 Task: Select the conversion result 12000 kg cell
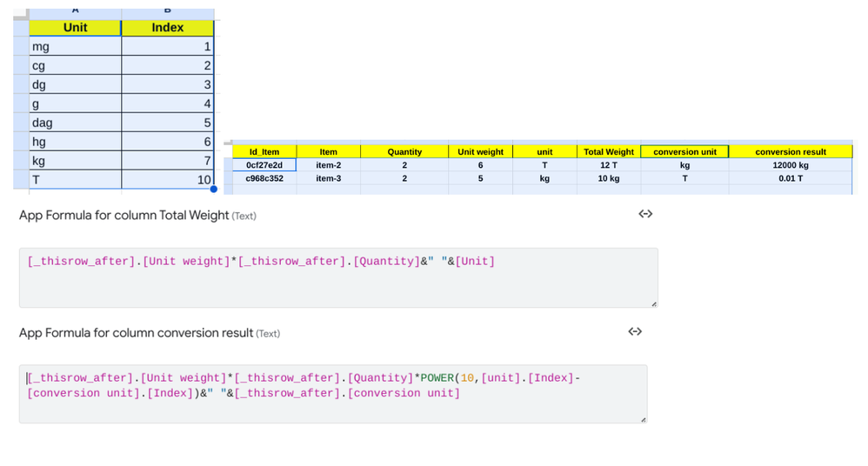(791, 165)
